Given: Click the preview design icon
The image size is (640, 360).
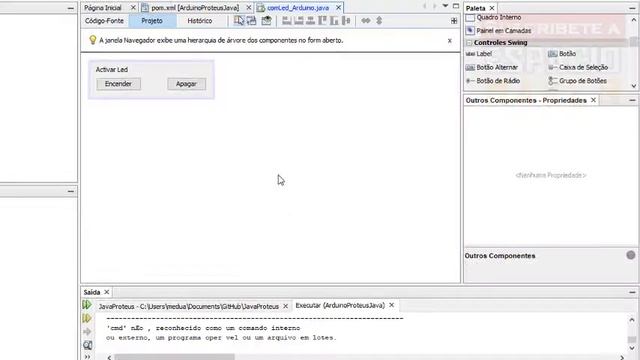Looking at the screenshot, I should 266,20.
